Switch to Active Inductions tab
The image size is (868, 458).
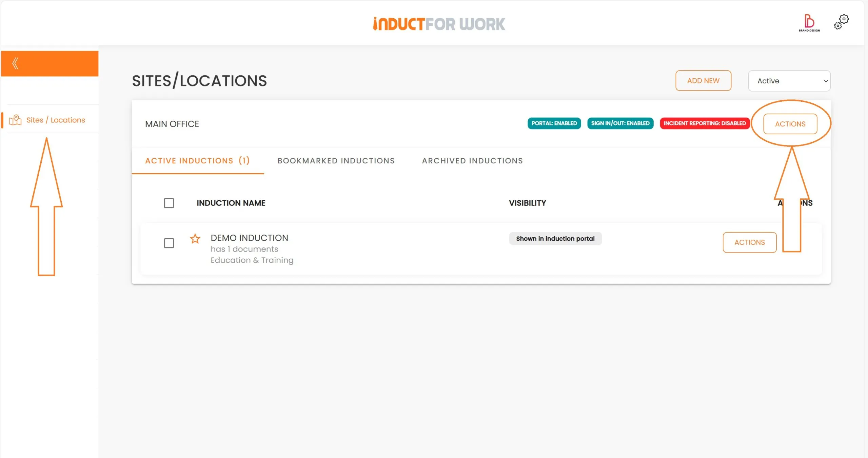(198, 161)
